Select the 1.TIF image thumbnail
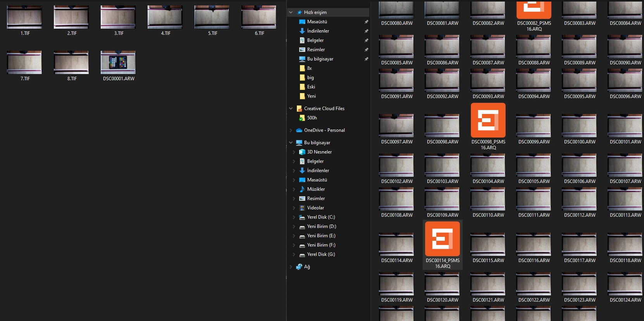The height and width of the screenshot is (321, 644). [24, 17]
